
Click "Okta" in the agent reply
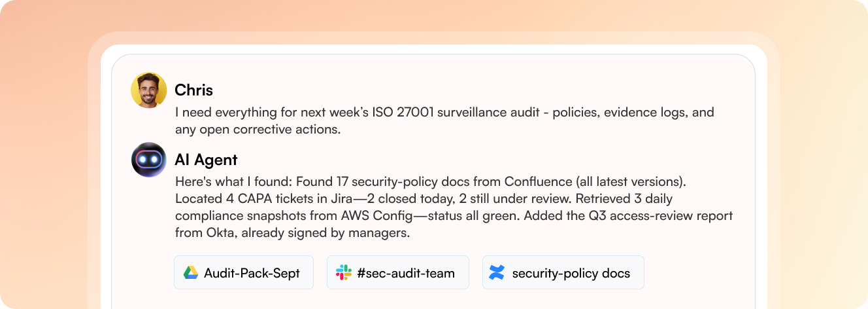(217, 232)
